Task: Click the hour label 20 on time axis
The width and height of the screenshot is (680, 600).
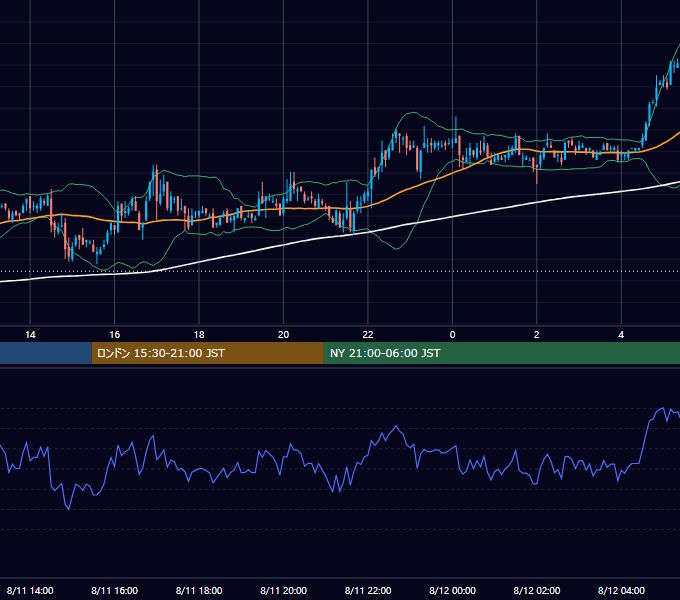Action: (x=283, y=335)
